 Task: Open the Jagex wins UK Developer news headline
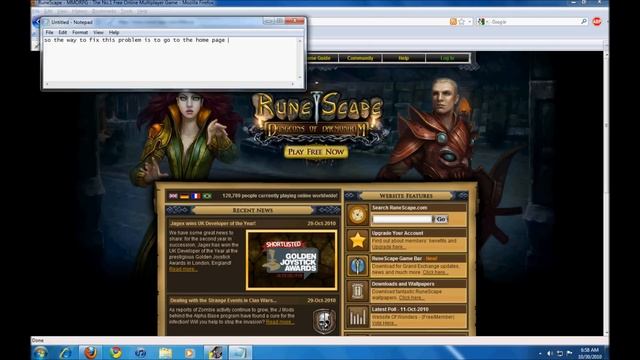click(213, 223)
